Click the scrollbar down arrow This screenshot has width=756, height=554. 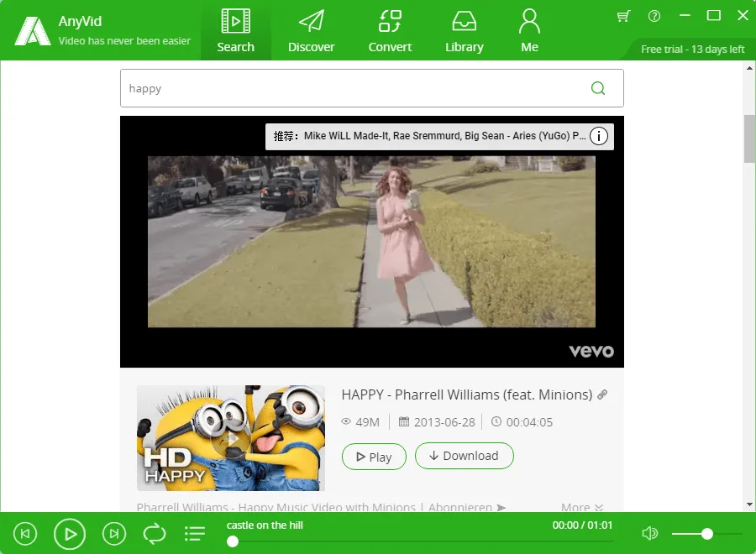(749, 504)
